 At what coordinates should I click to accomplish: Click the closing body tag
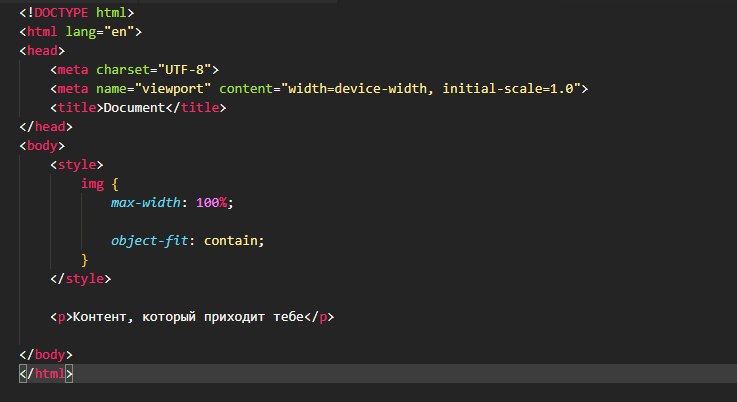pyautogui.click(x=46, y=355)
